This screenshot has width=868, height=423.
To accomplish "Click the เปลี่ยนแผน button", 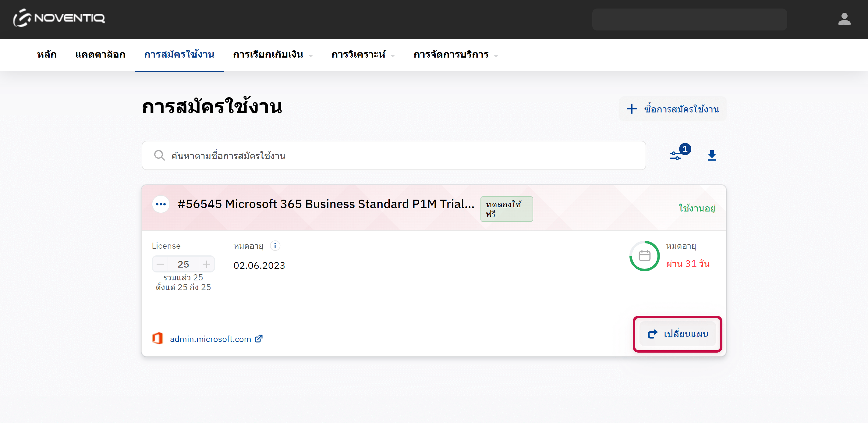I will 677,334.
